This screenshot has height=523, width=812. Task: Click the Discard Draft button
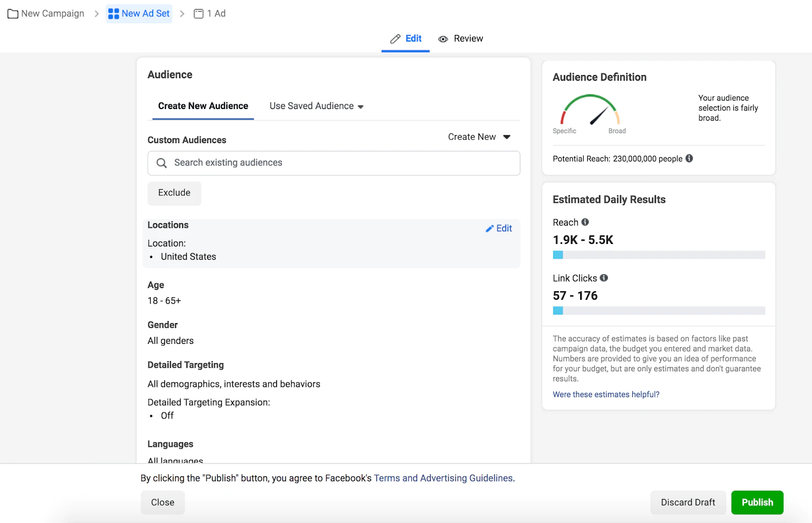click(688, 502)
